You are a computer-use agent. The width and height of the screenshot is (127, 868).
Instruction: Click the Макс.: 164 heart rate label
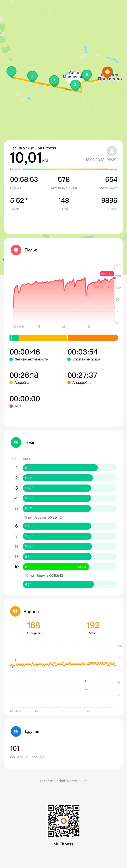coord(107,274)
